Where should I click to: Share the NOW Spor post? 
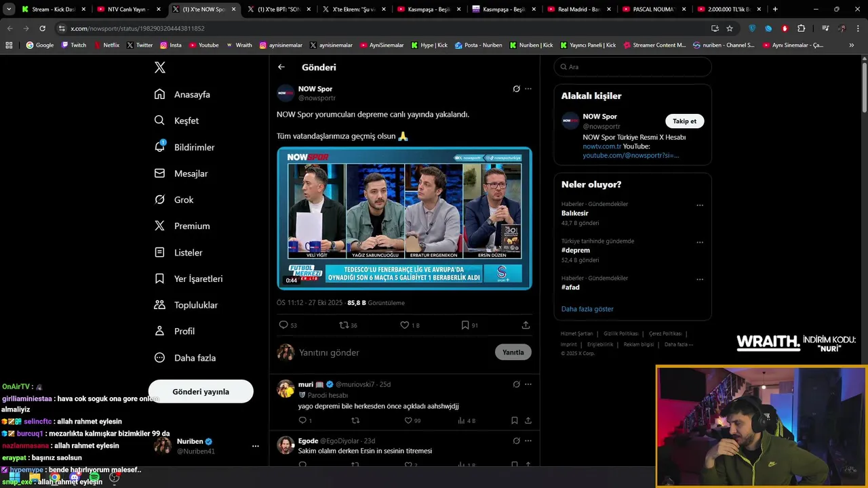[526, 325]
